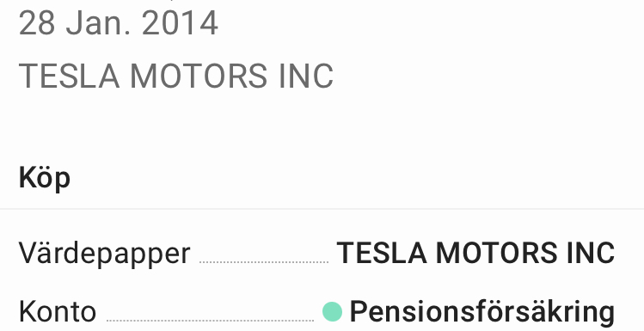This screenshot has width=644, height=331.
Task: Click the year 2014 in the date
Action: (180, 23)
